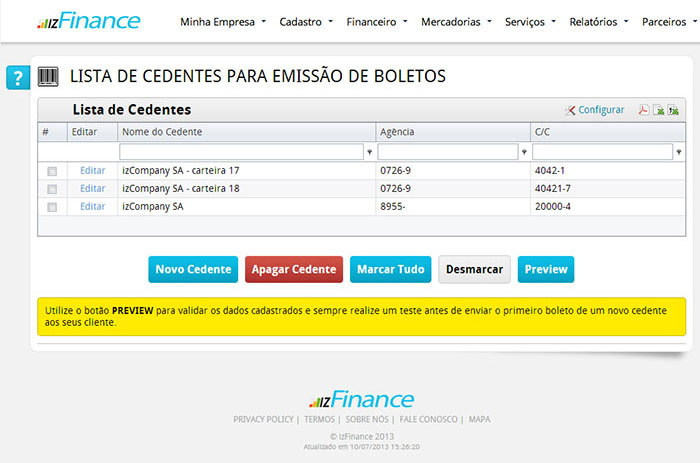This screenshot has height=463, width=700.
Task: Check the box for izCompany SA - carteira 17
Action: pyautogui.click(x=52, y=171)
